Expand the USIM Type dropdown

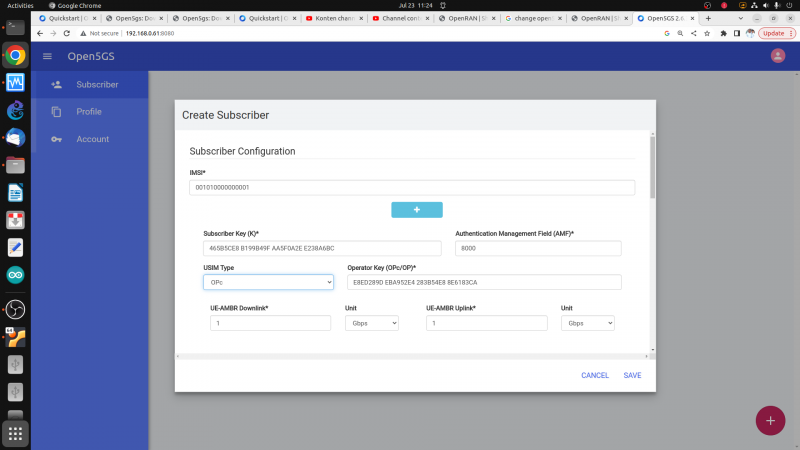tap(268, 283)
